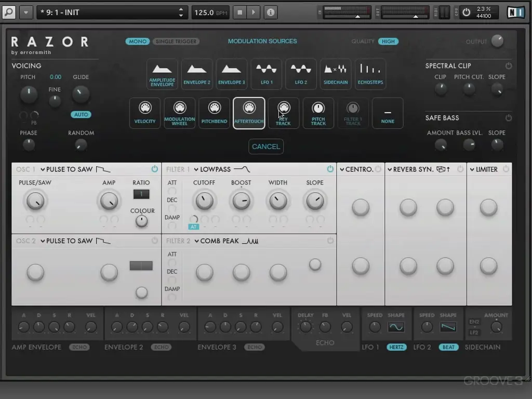
Task: Enable Safe Bass power switch
Action: point(508,118)
